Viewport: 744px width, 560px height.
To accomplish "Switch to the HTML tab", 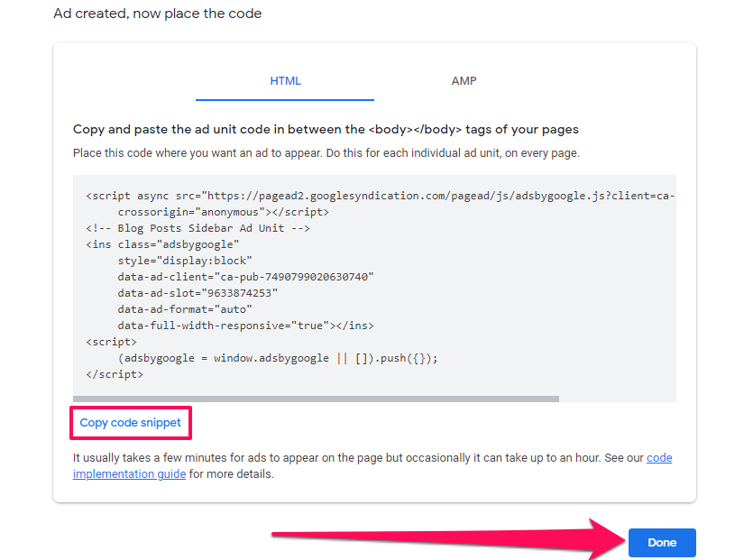I will (285, 81).
